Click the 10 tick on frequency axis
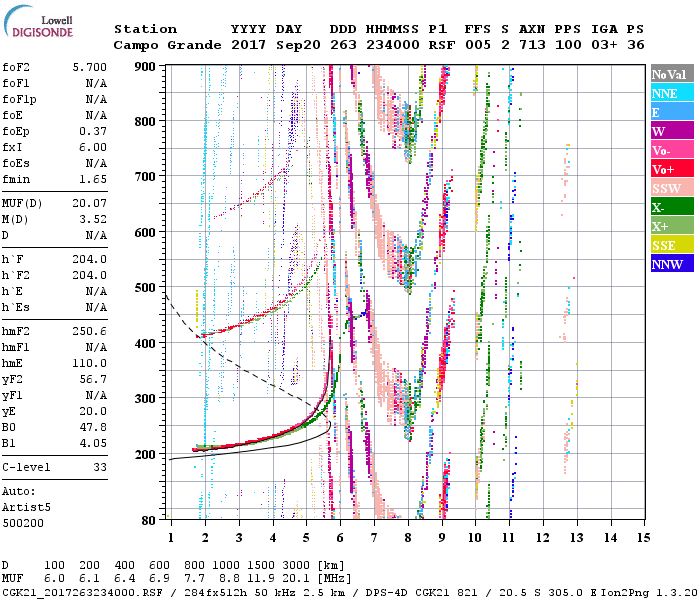 pyautogui.click(x=475, y=538)
